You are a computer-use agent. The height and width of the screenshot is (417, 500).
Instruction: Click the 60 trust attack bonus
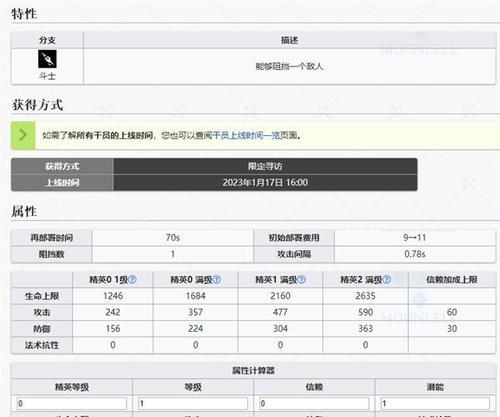(x=452, y=312)
